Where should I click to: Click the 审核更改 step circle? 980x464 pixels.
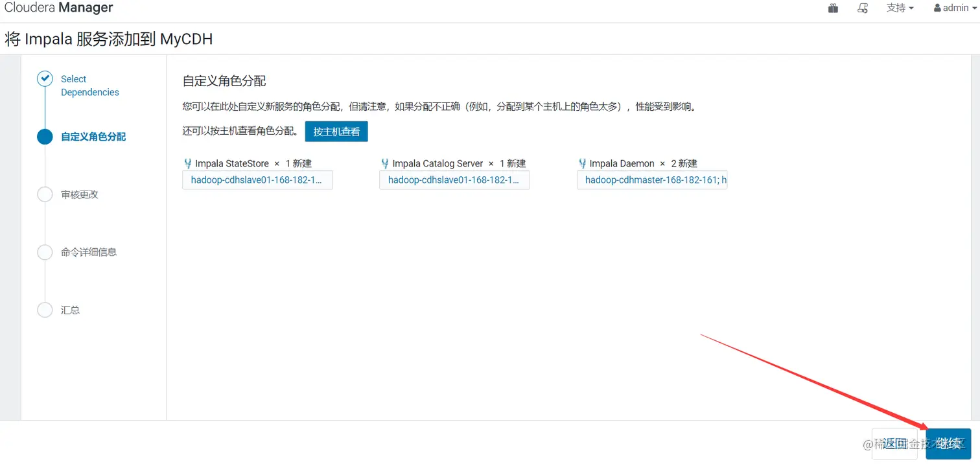[x=45, y=194]
